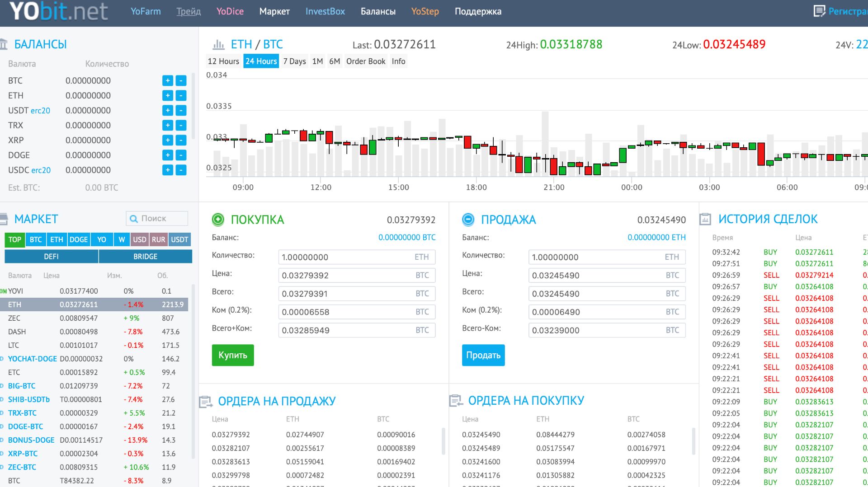Click the minus button in DOGE balance row

[181, 155]
